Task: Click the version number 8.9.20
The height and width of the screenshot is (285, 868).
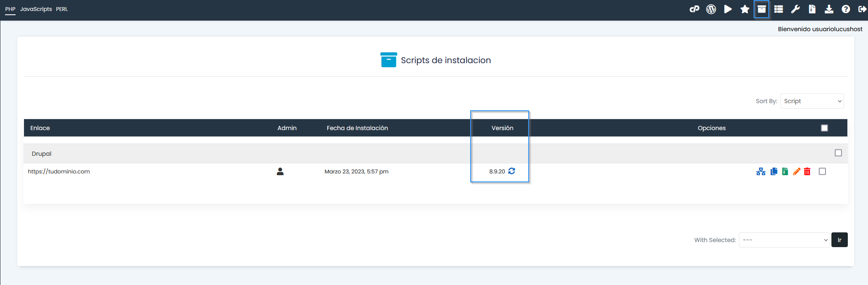Action: [x=497, y=171]
